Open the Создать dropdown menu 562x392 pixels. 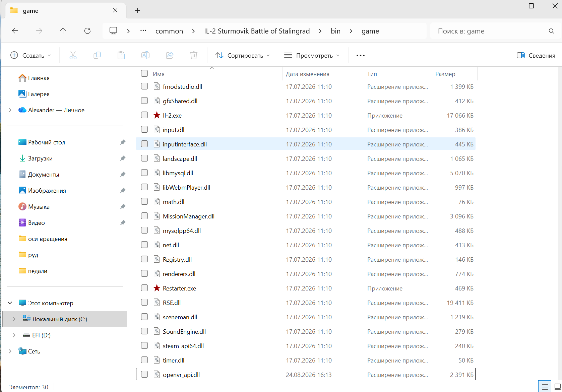click(x=31, y=55)
